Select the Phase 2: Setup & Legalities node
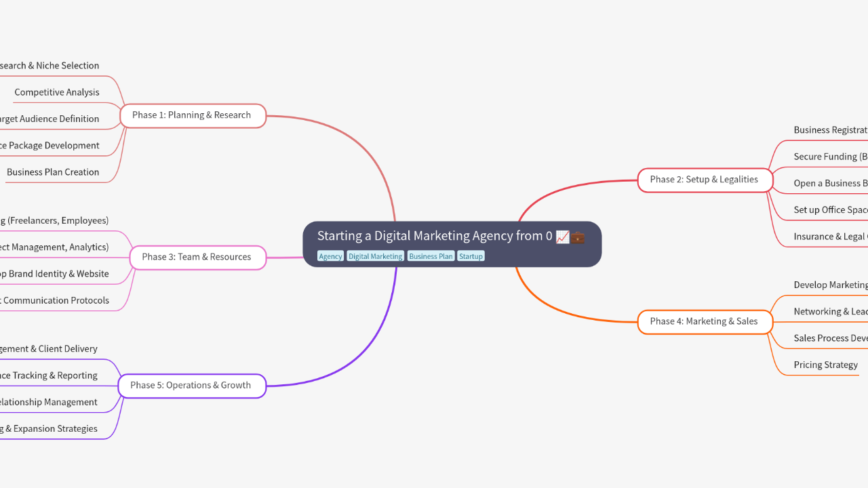 pyautogui.click(x=705, y=180)
